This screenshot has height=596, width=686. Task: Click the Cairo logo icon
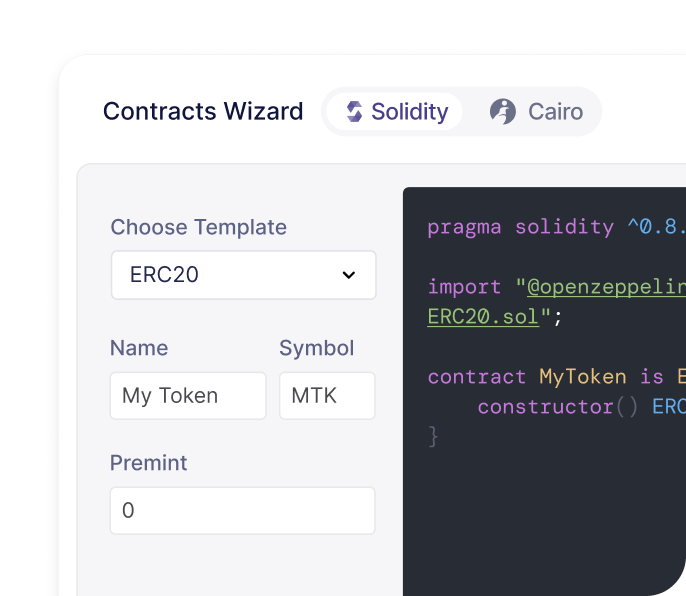[503, 111]
